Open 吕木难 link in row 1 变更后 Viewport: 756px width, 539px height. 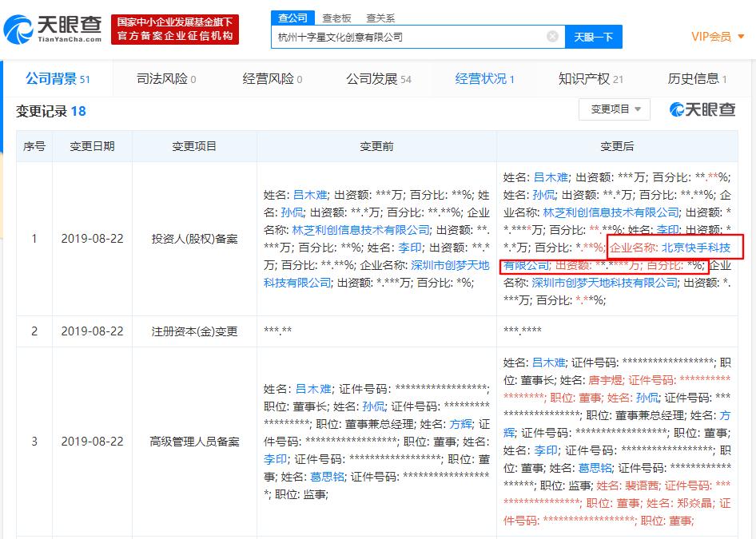(551, 177)
